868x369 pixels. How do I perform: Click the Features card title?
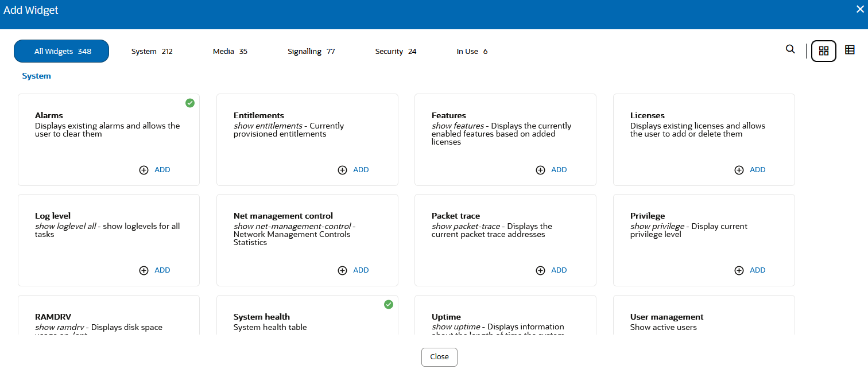pyautogui.click(x=449, y=115)
